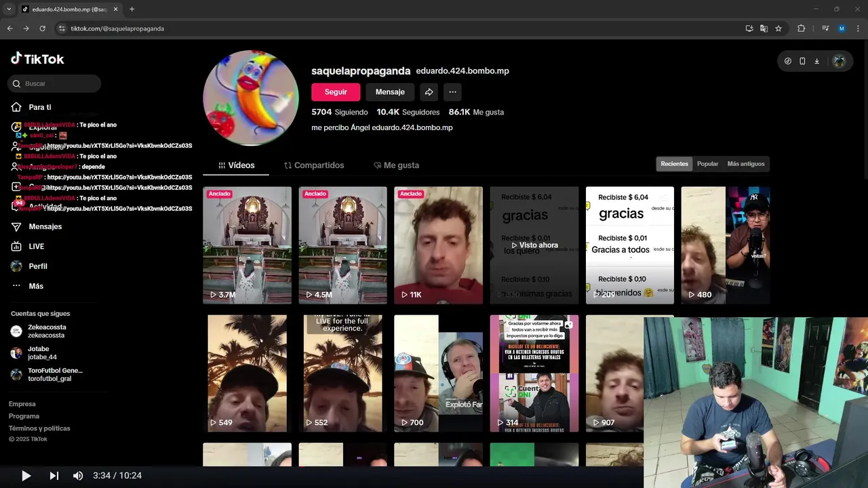The width and height of the screenshot is (868, 488).
Task: Expand the Empresa footer section
Action: point(22,404)
